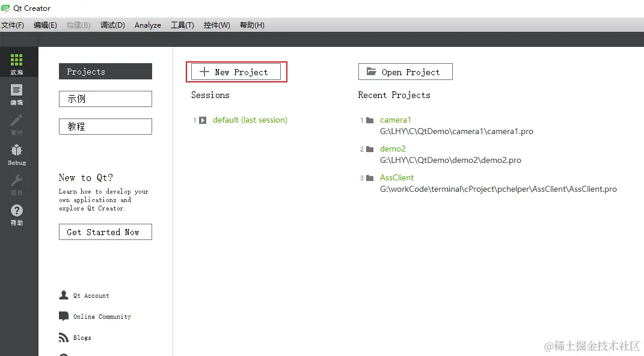Click the AssClient.pro file path text
644x356 pixels.
click(x=498, y=189)
